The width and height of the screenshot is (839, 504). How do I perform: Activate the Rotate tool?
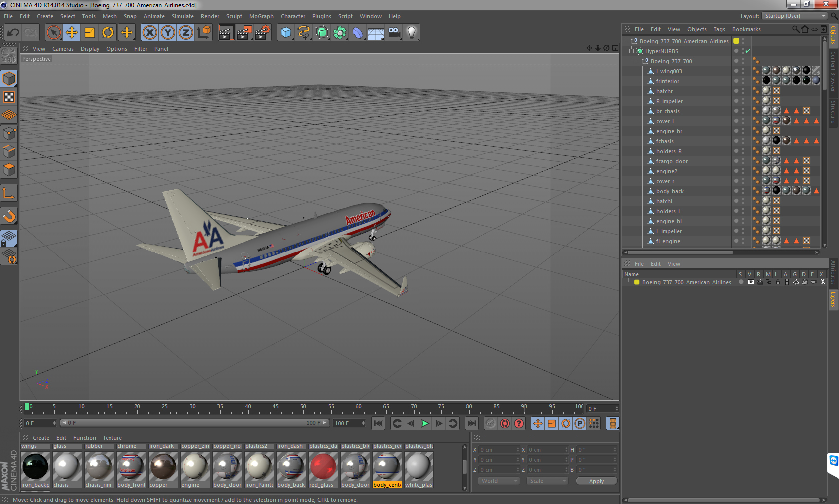(x=108, y=33)
